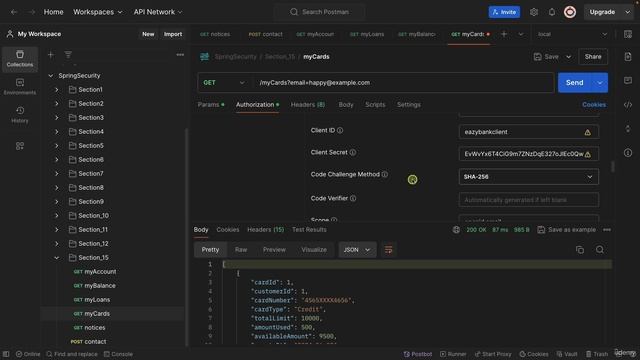Switch to the Raw response view

(241, 249)
